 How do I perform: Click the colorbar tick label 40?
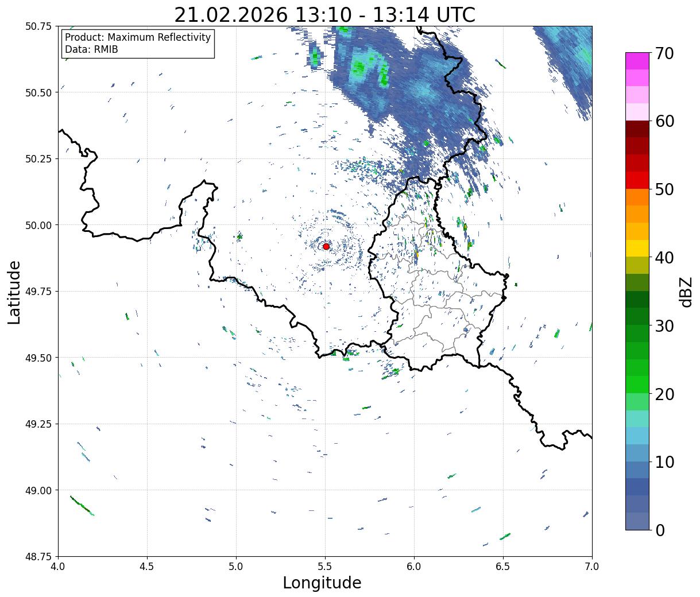664,258
